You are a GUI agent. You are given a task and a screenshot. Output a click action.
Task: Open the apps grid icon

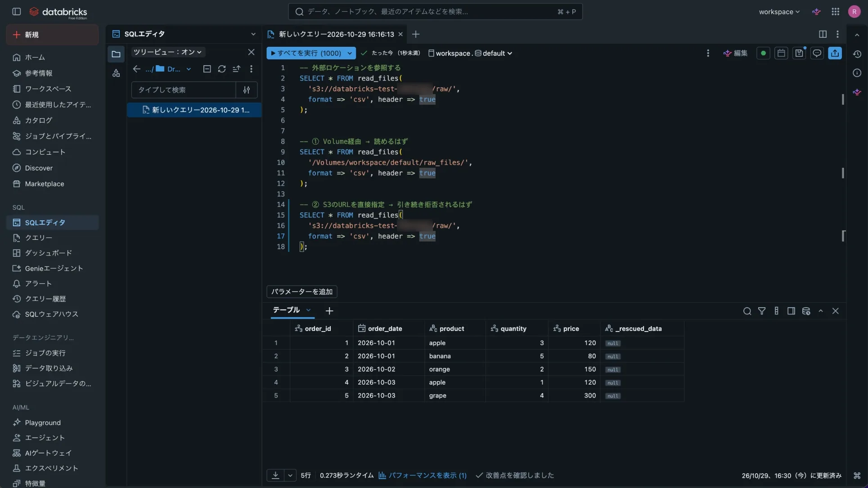835,12
